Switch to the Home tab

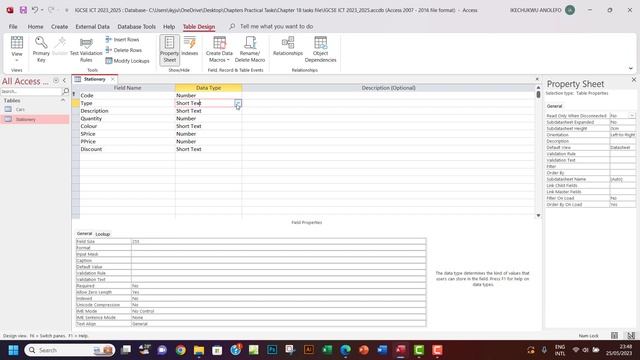(x=36, y=27)
